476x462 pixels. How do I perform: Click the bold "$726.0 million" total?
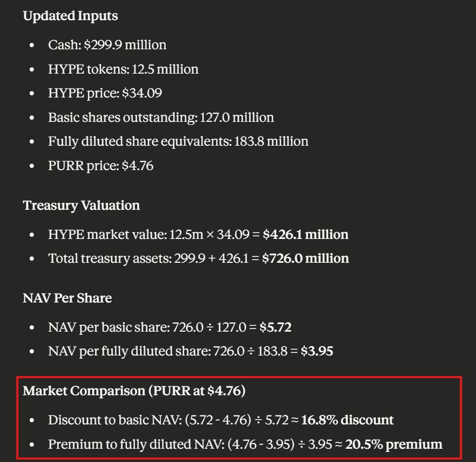[306, 259]
